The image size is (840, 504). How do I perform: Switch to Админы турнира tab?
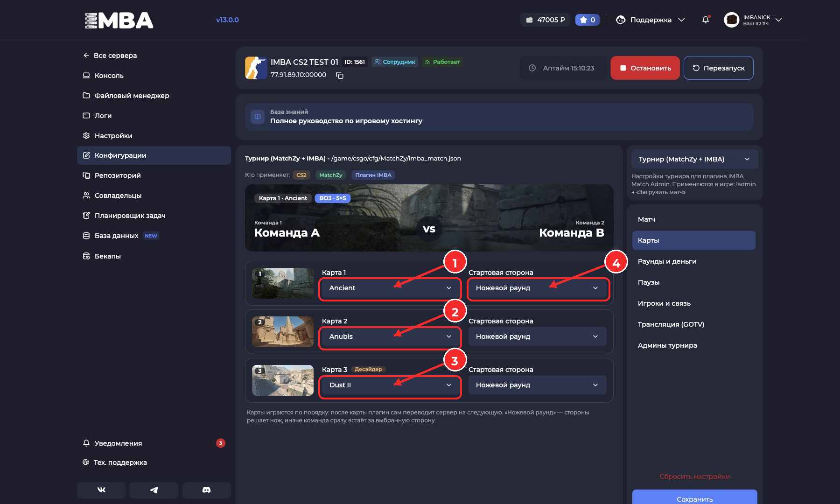coord(694,345)
